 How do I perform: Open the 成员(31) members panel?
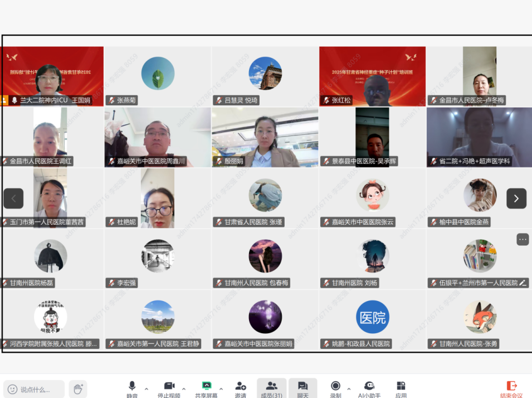[x=272, y=387]
